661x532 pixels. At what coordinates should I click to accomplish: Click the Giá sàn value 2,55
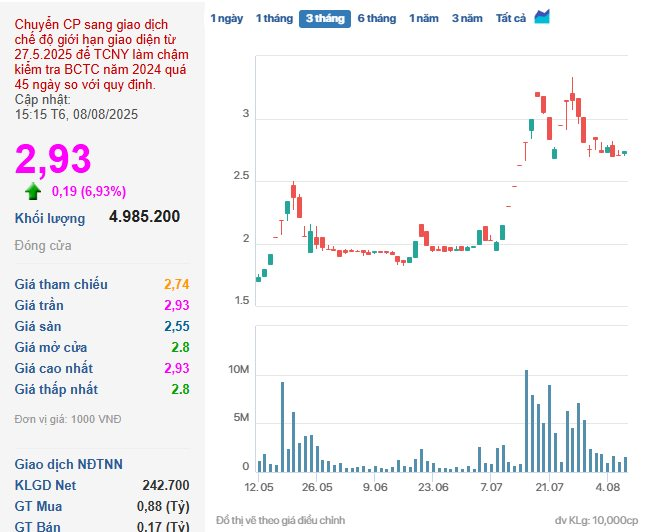(175, 326)
